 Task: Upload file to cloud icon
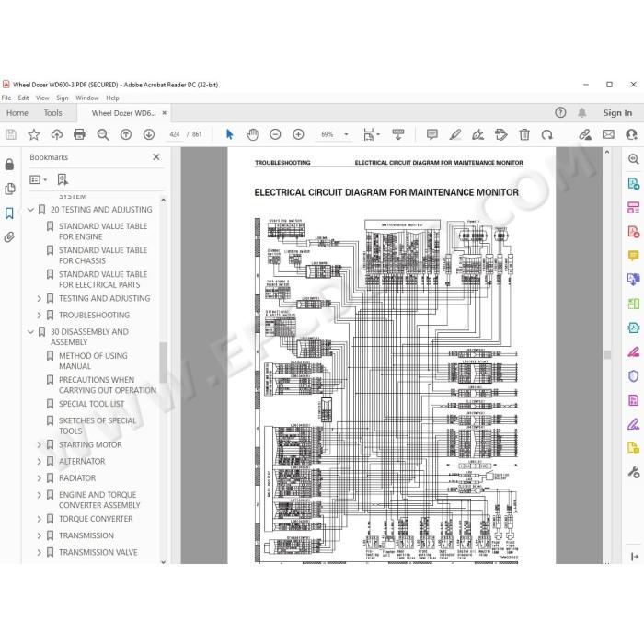(x=57, y=134)
